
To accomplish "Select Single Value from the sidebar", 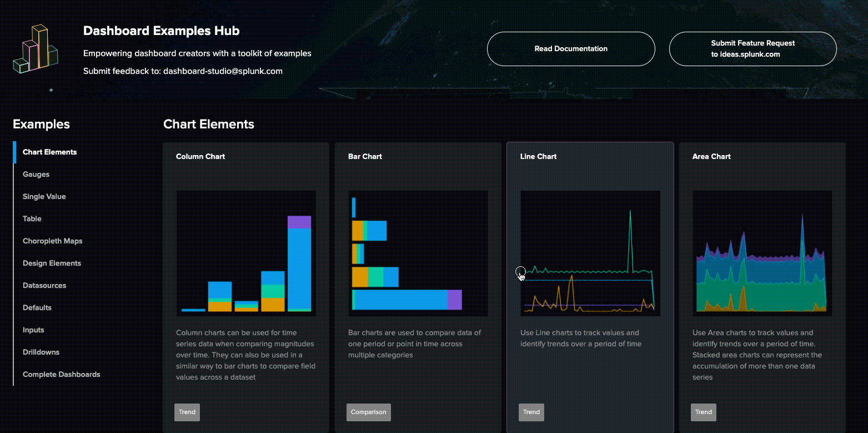I will [44, 196].
